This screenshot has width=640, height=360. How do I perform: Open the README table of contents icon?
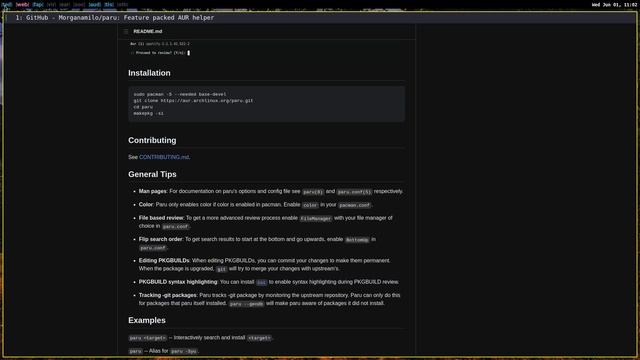(126, 31)
